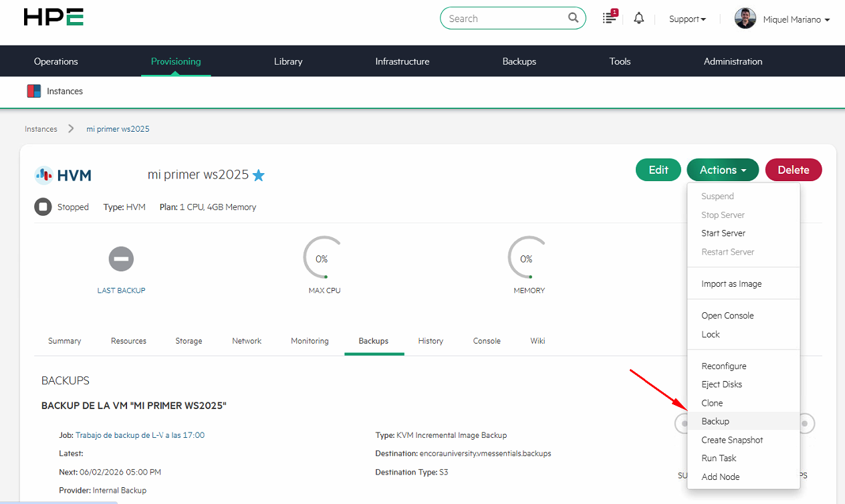Viewport: 845px width, 504px height.
Task: Click Miquel Mariano's profile picture
Action: tap(745, 18)
